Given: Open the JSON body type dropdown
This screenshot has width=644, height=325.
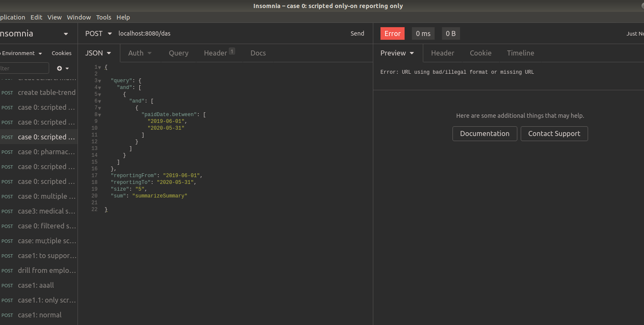Looking at the screenshot, I should point(98,53).
